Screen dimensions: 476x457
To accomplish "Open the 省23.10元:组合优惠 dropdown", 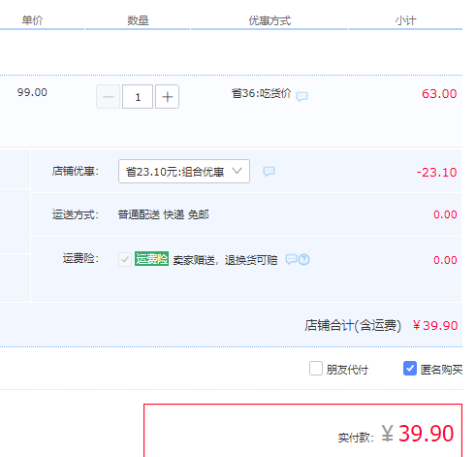I will pos(184,171).
